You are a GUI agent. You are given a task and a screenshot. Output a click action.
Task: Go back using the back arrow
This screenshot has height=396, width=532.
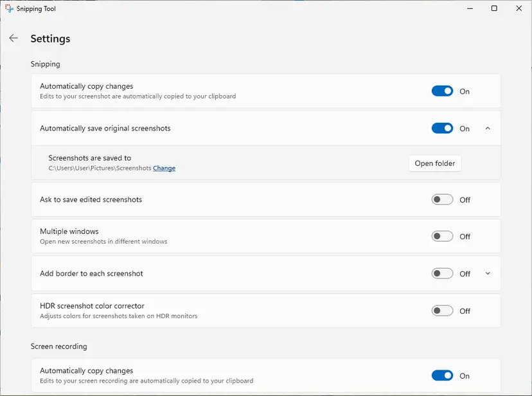(13, 38)
